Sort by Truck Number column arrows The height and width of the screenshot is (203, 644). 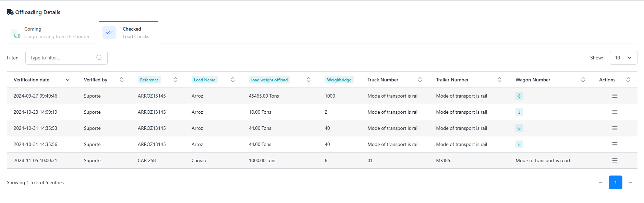tap(420, 80)
